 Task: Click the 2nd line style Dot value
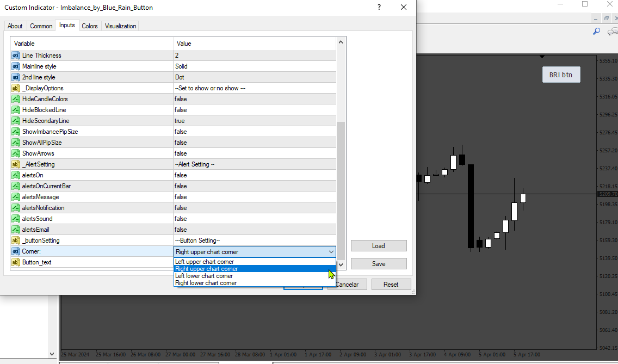180,77
